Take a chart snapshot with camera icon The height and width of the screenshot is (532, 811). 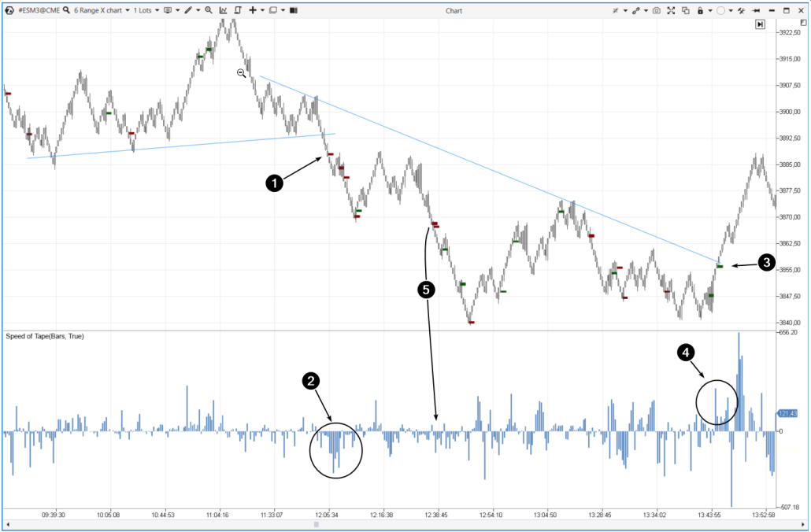click(656, 10)
